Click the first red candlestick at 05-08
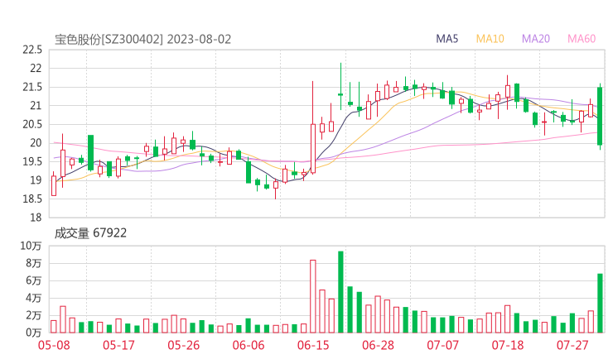Image resolution: width=613 pixels, height=364 pixels. [x=54, y=185]
